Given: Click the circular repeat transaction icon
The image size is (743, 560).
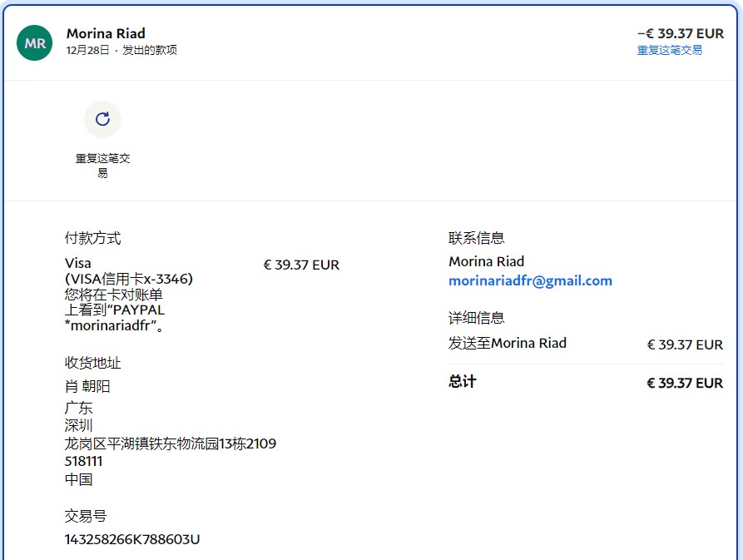Looking at the screenshot, I should tap(102, 119).
